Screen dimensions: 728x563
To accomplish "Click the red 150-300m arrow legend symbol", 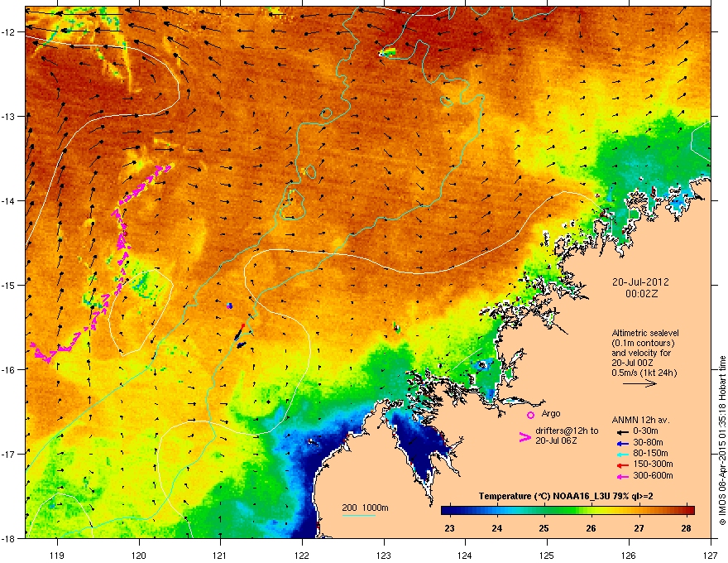I will point(622,464).
